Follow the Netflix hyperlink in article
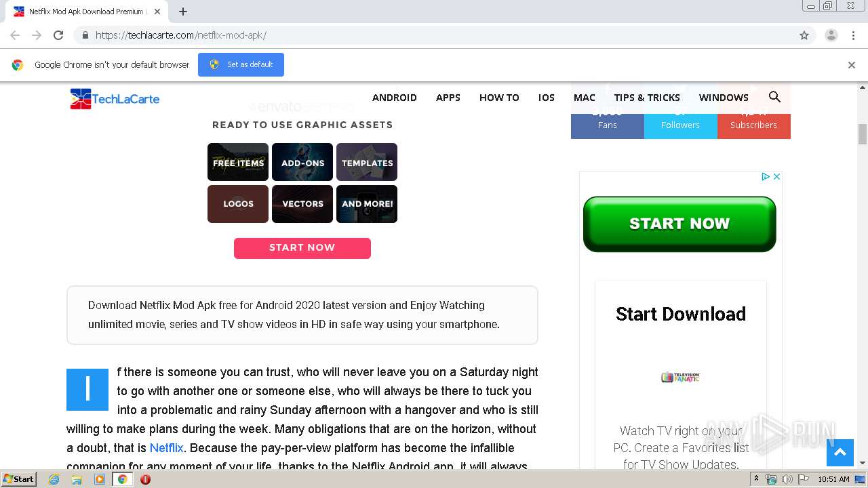This screenshot has height=488, width=868. coord(167,448)
